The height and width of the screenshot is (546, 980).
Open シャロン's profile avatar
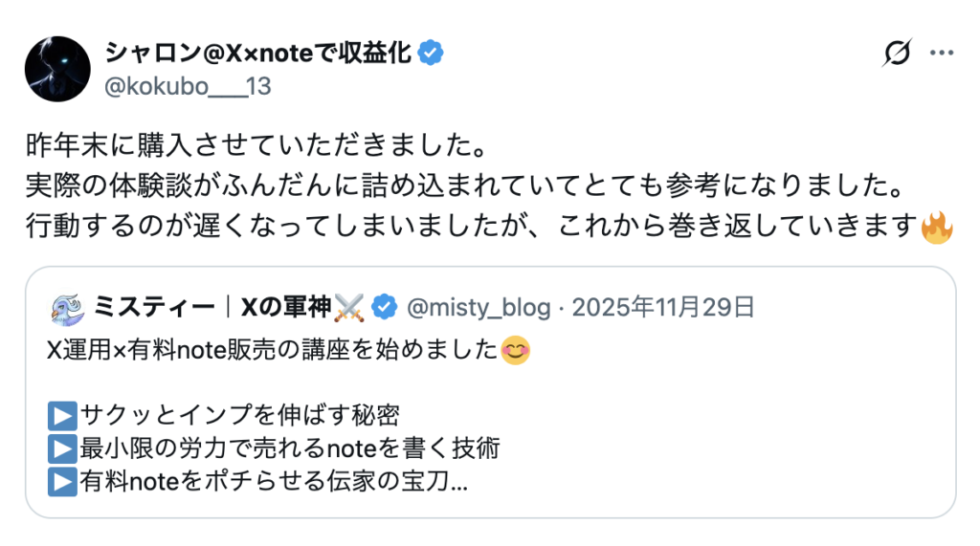click(57, 69)
